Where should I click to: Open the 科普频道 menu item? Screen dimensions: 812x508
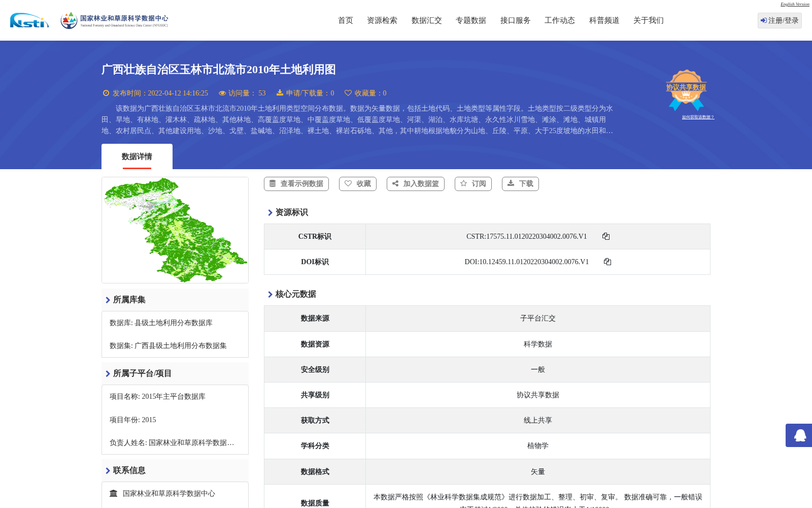point(604,20)
